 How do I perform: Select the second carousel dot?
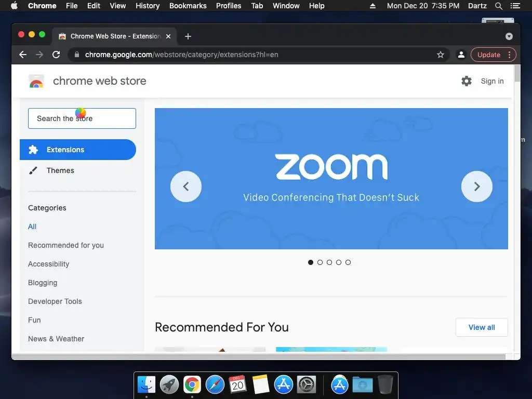pyautogui.click(x=320, y=262)
